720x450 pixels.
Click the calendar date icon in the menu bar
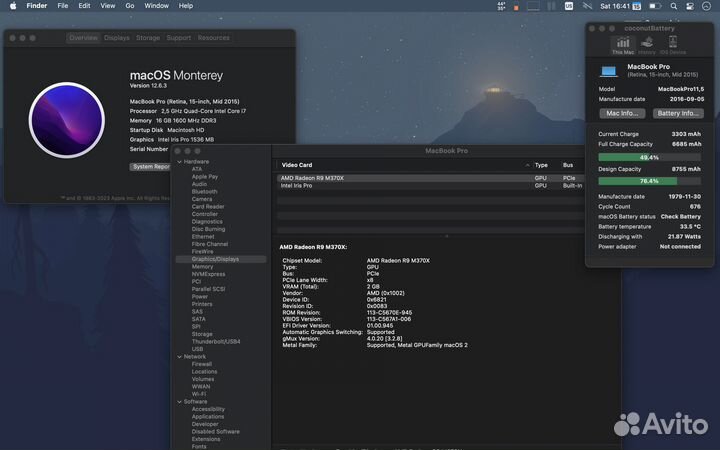point(636,6)
